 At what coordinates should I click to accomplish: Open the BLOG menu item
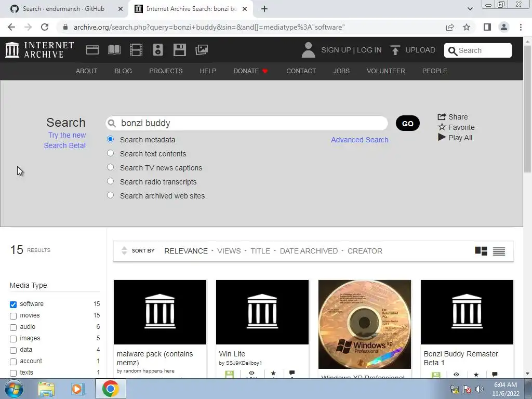click(123, 71)
